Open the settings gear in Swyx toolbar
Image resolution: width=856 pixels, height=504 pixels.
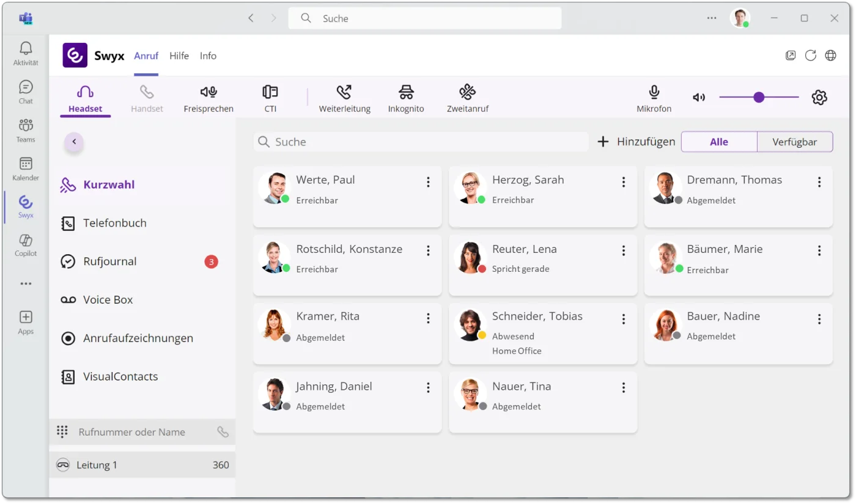point(819,97)
